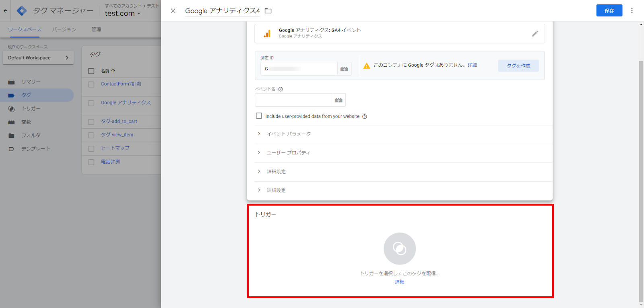Open 詳細 link in the トリガー section
The image size is (644, 308).
400,282
